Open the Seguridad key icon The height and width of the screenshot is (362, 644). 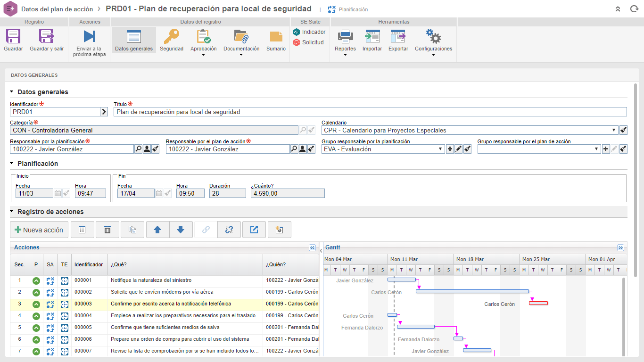click(x=172, y=36)
